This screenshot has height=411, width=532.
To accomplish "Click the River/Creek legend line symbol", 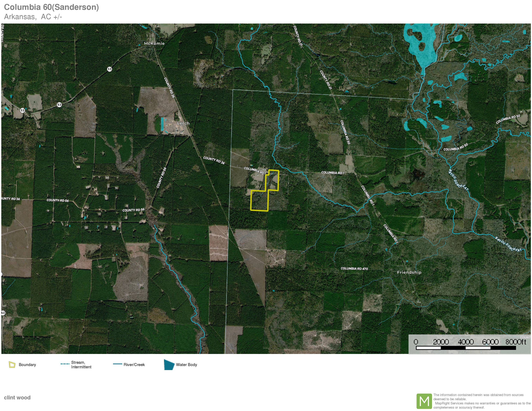I will tap(117, 364).
